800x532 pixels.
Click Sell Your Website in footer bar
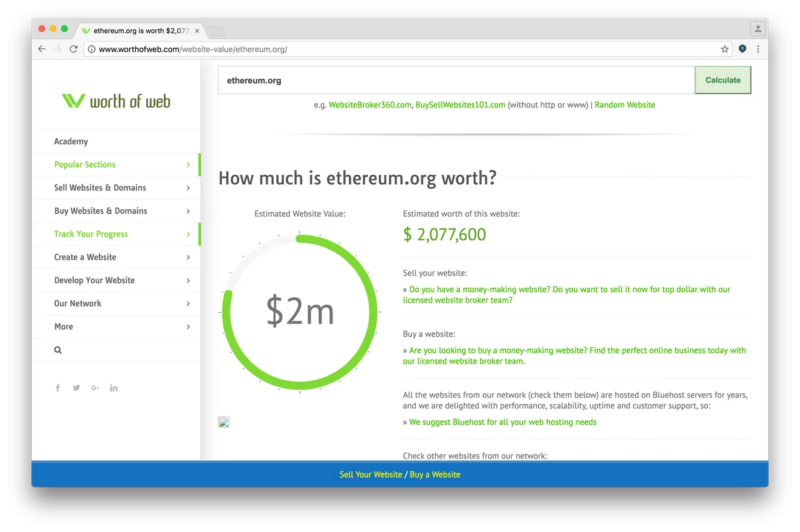point(371,475)
